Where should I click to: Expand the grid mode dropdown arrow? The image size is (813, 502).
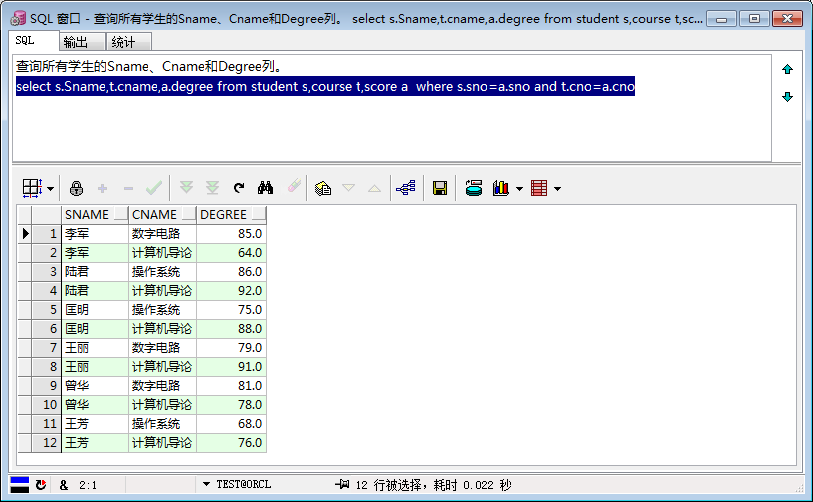pos(50,189)
